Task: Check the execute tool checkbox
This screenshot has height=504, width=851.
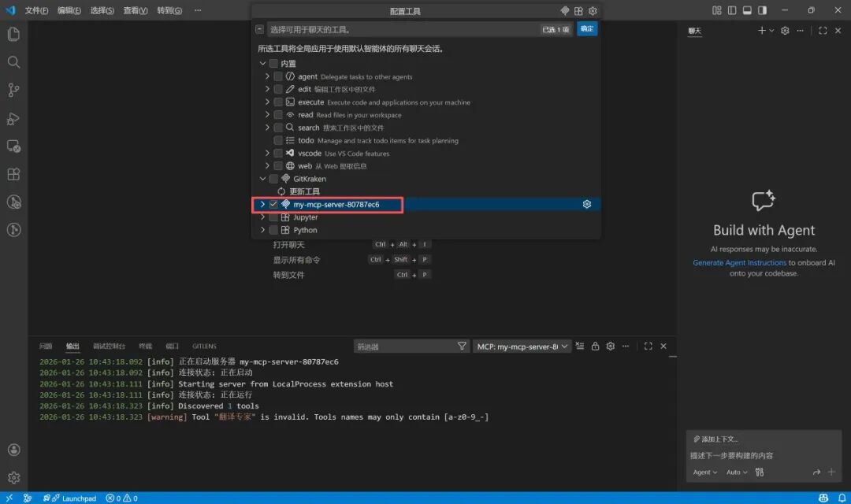Action: coord(278,102)
